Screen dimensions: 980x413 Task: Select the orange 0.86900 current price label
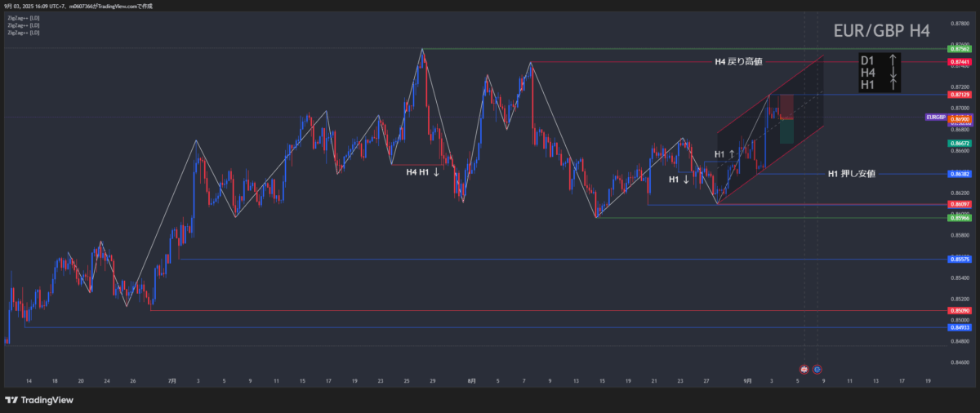960,119
